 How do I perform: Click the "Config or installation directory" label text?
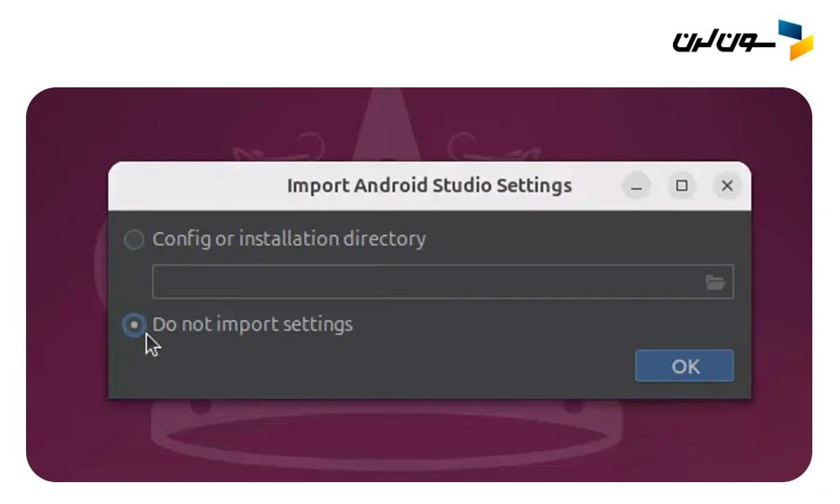289,239
